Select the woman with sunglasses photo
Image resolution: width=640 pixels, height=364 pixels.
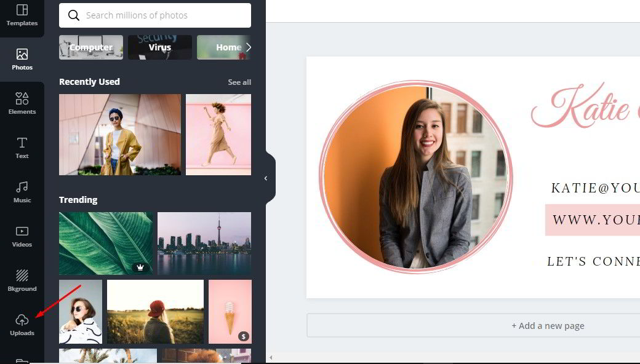click(x=81, y=311)
